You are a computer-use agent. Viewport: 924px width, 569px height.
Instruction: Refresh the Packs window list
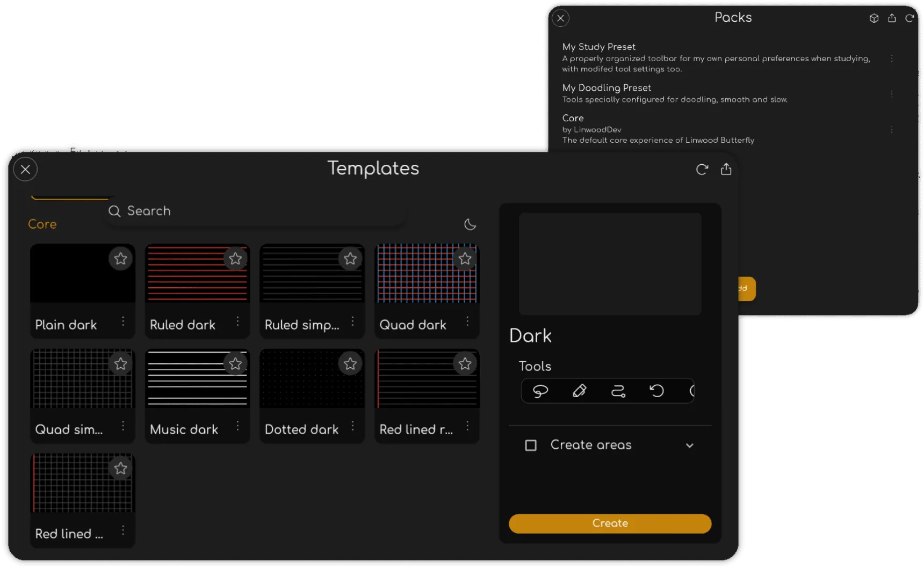pyautogui.click(x=909, y=18)
